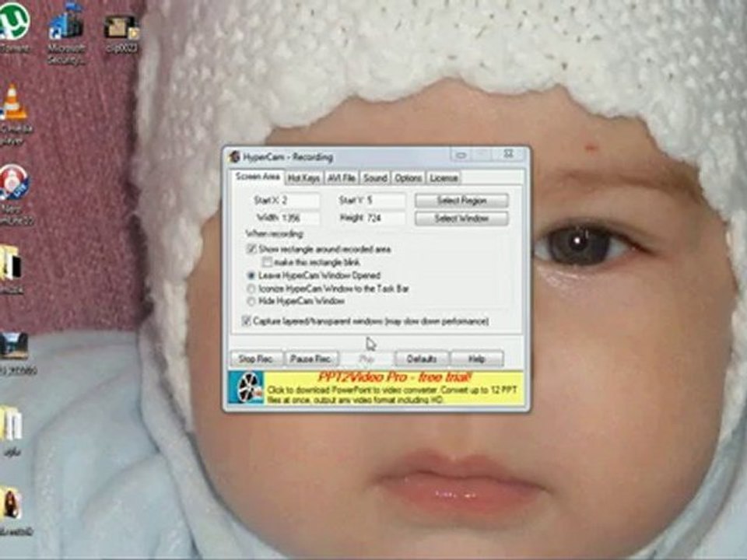Toggle Show rectangle around recorded area
747x560 pixels.
pyautogui.click(x=251, y=249)
